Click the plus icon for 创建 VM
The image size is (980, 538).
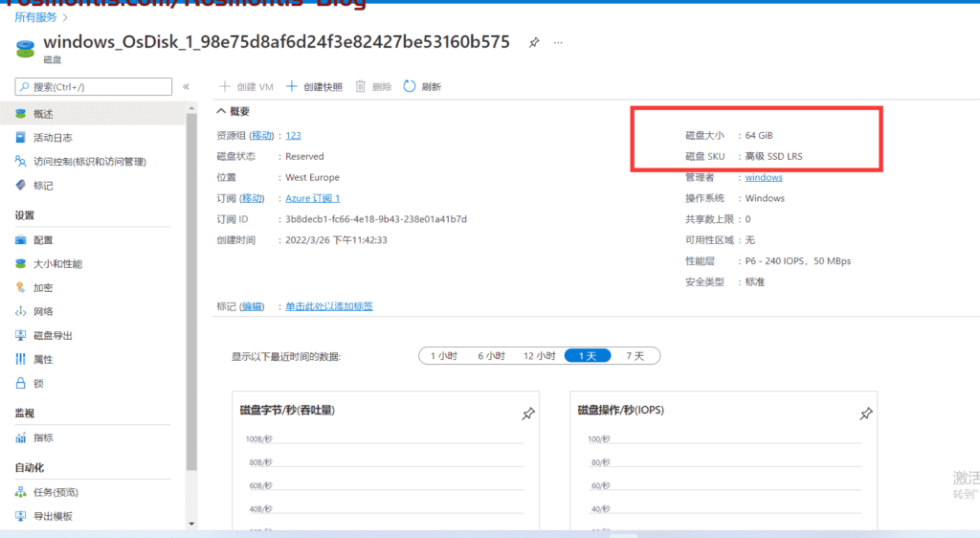[x=224, y=86]
